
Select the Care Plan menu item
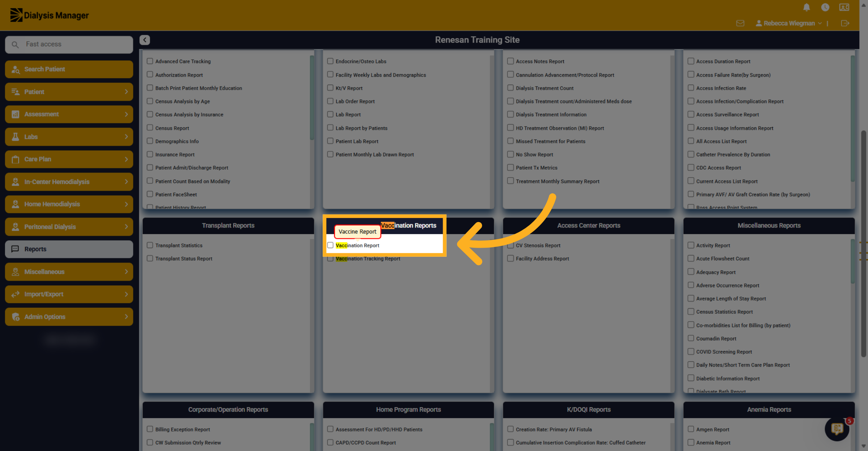tap(69, 159)
